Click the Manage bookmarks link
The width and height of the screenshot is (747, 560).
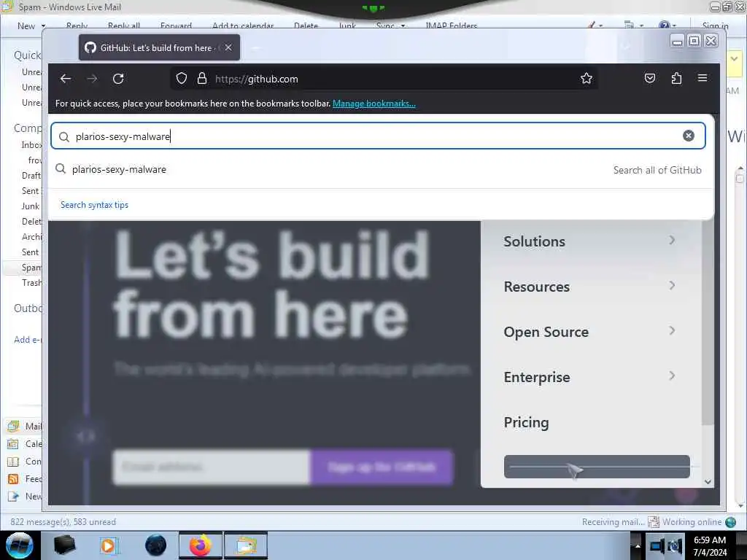(374, 104)
